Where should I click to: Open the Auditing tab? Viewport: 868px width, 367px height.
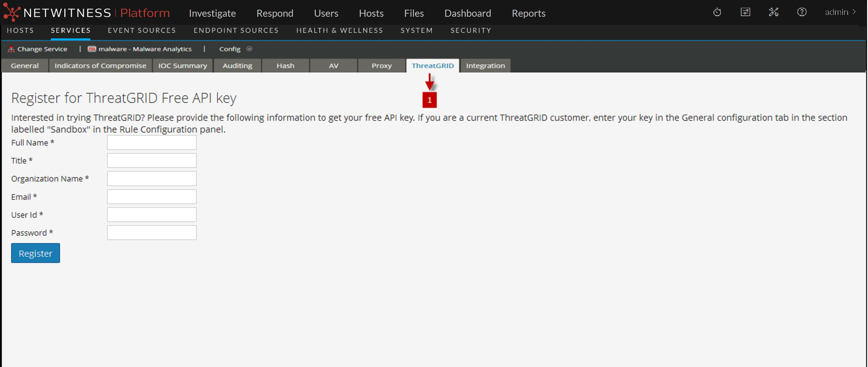(x=237, y=65)
